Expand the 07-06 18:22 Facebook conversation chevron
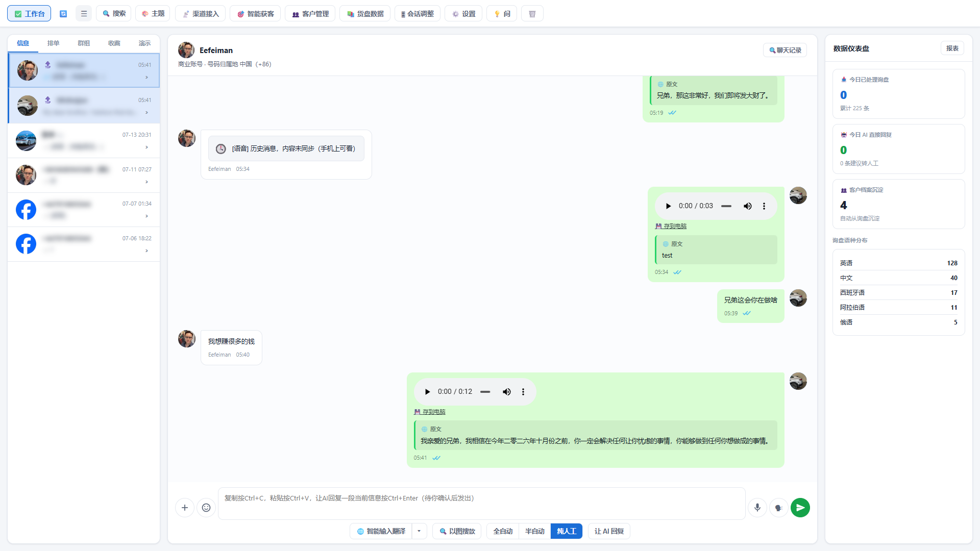Image resolution: width=980 pixels, height=551 pixels. coord(146,251)
